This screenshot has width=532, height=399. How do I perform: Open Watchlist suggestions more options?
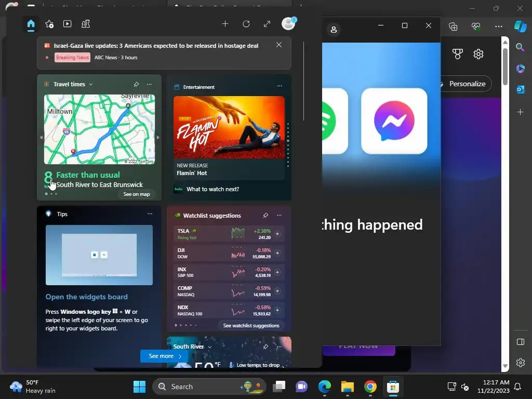279,216
